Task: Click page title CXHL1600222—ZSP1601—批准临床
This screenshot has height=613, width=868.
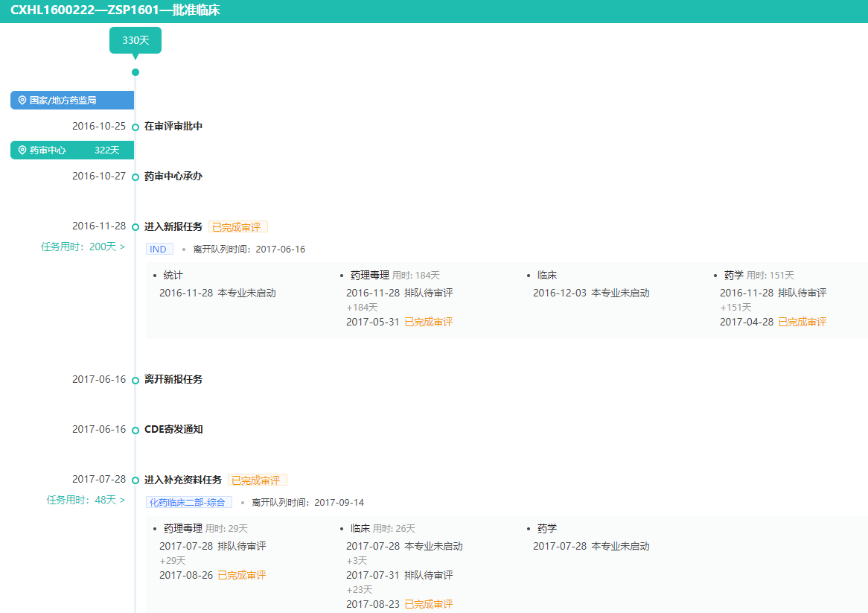Action: point(115,11)
